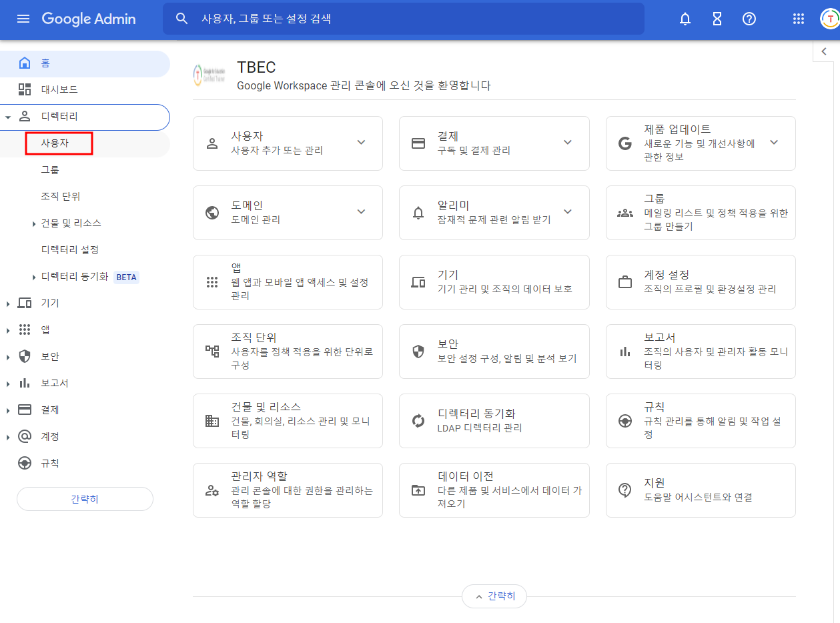Open the 그룹 card

[x=701, y=213]
